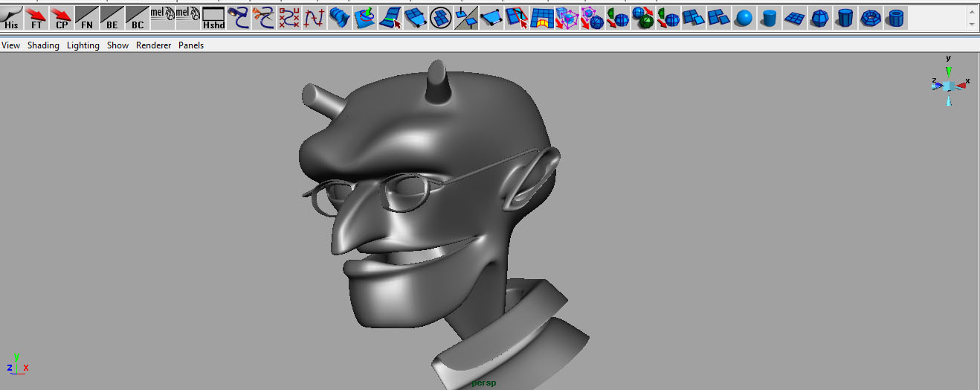The image size is (980, 390).
Task: Select the blue and green spheres boolean icon
Action: click(643, 17)
